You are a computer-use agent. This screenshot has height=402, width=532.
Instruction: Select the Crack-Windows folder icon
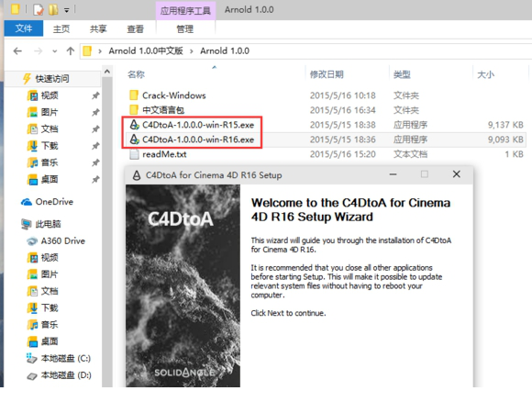[134, 95]
